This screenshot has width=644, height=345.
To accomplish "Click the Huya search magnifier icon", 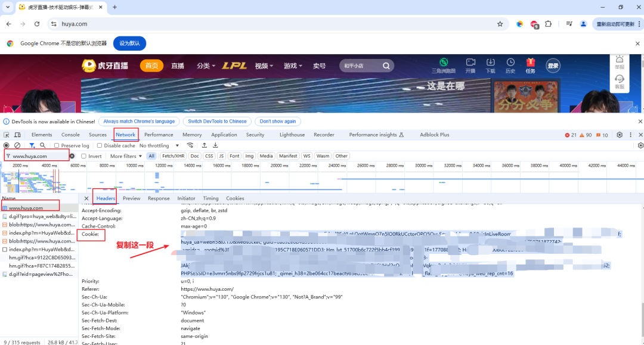I will tap(386, 66).
